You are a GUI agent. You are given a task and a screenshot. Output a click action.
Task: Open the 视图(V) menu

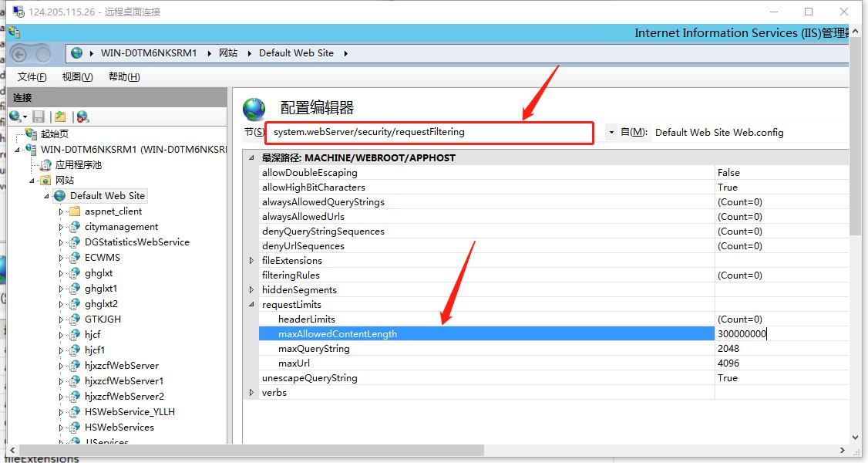pyautogui.click(x=77, y=77)
